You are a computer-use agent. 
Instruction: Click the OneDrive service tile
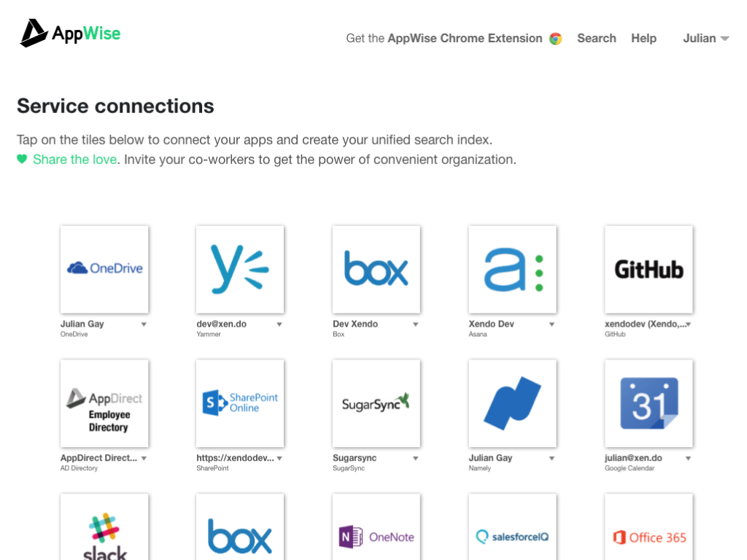coord(104,269)
